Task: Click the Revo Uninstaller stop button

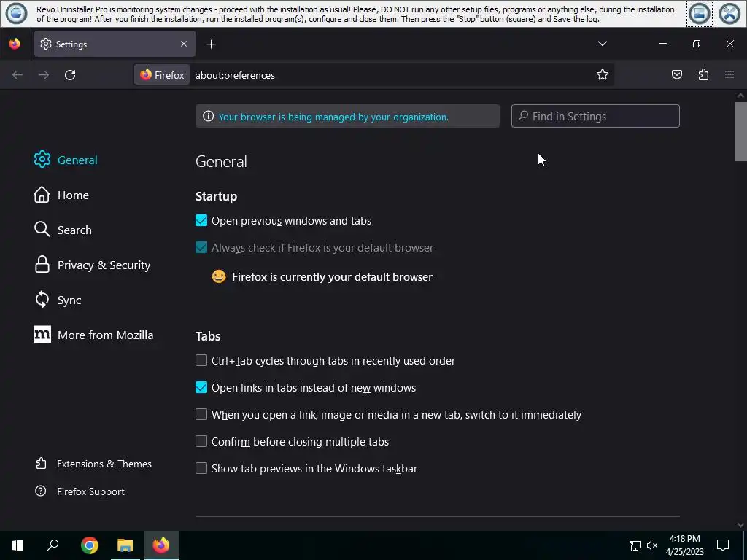Action: click(700, 14)
